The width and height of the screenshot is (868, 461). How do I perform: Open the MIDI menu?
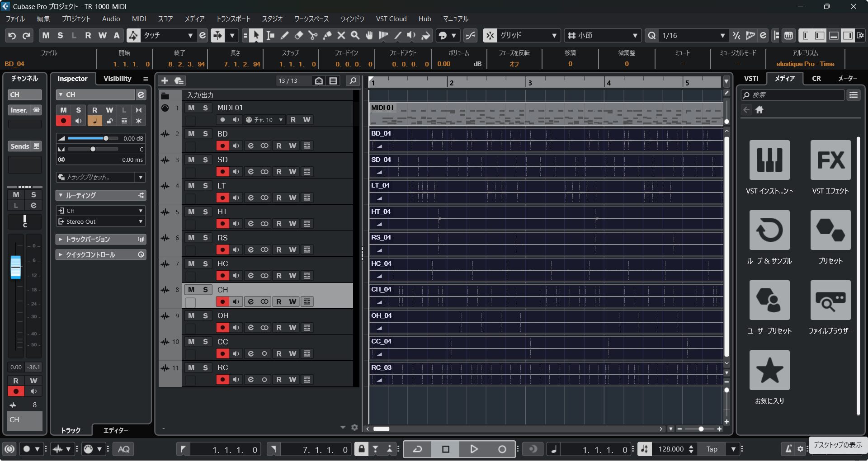click(139, 19)
